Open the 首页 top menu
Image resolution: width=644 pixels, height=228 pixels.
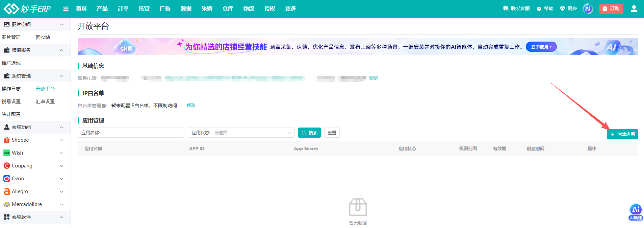[81, 9]
